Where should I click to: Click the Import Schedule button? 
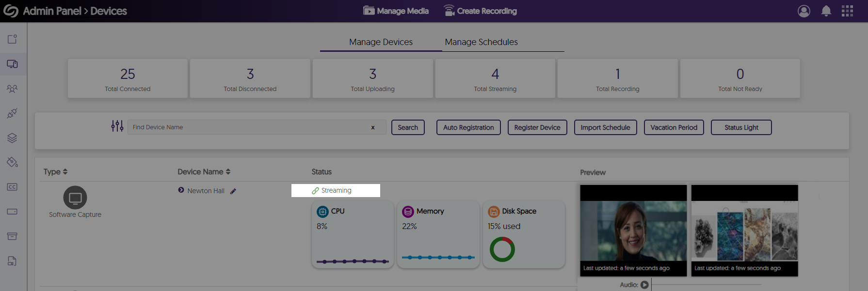pyautogui.click(x=605, y=127)
